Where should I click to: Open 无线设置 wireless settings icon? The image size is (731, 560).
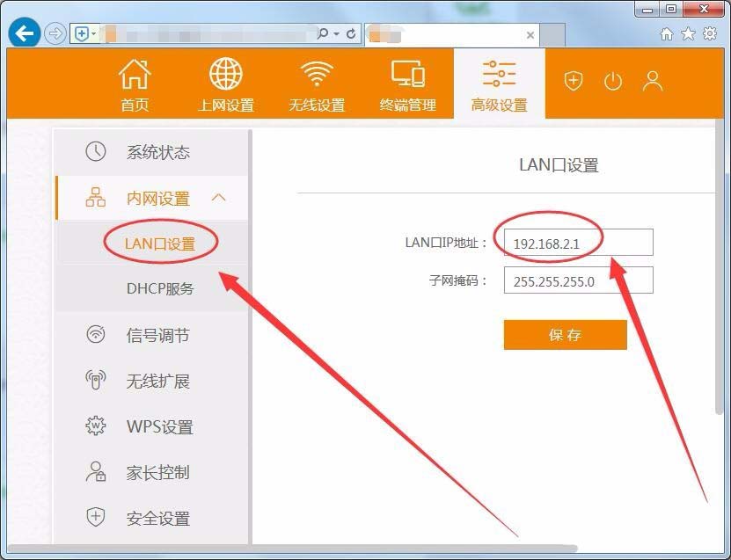click(316, 73)
